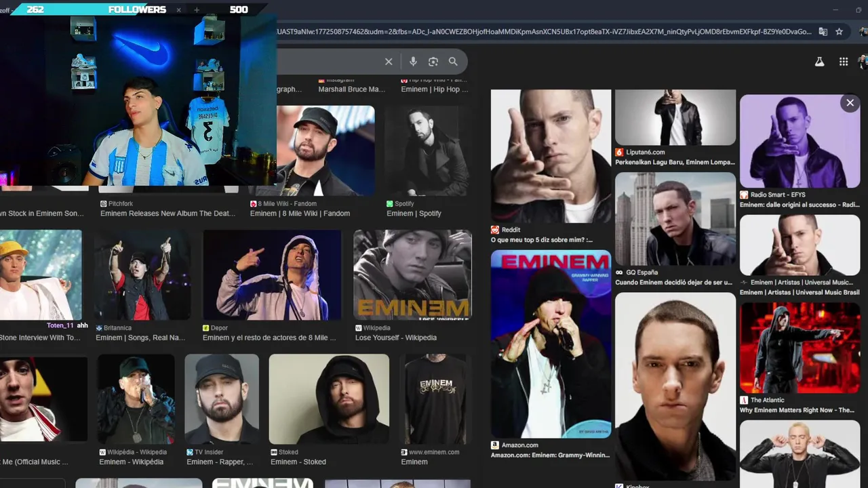Select the purple-tinted Radio Smart image

coord(800,141)
